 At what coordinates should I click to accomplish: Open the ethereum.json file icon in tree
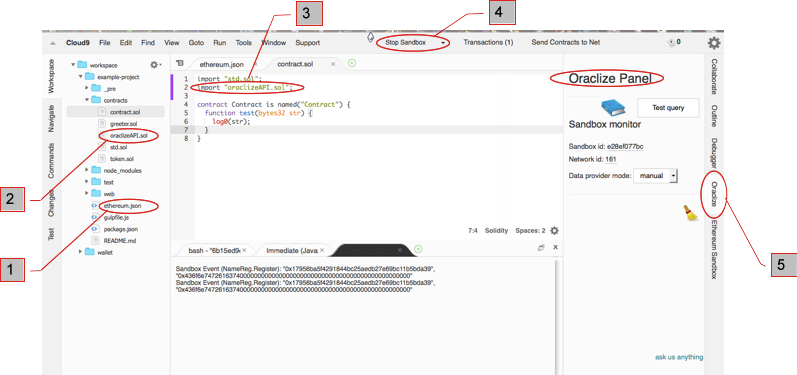coord(94,206)
